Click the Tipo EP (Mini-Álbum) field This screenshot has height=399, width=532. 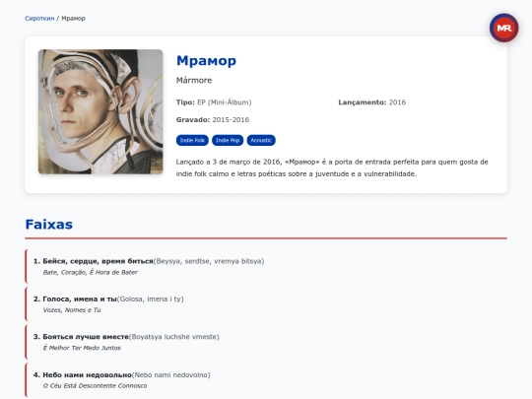[214, 102]
